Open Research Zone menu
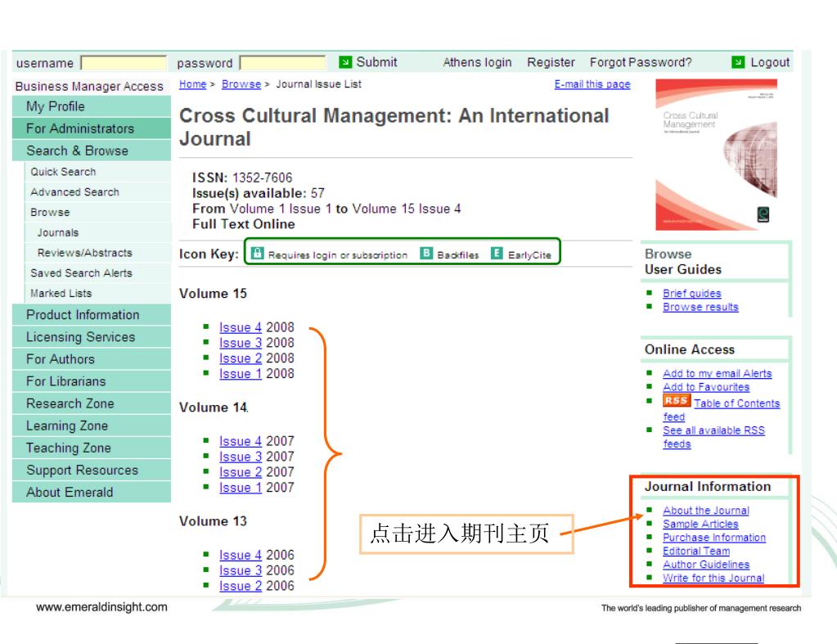 coord(92,403)
